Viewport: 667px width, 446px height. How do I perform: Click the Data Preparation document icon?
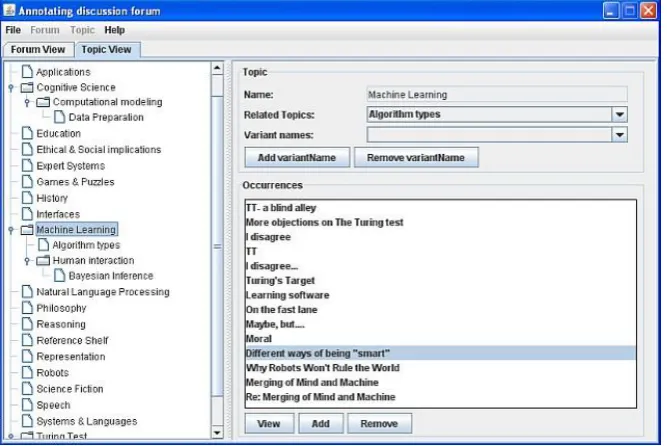[60, 117]
